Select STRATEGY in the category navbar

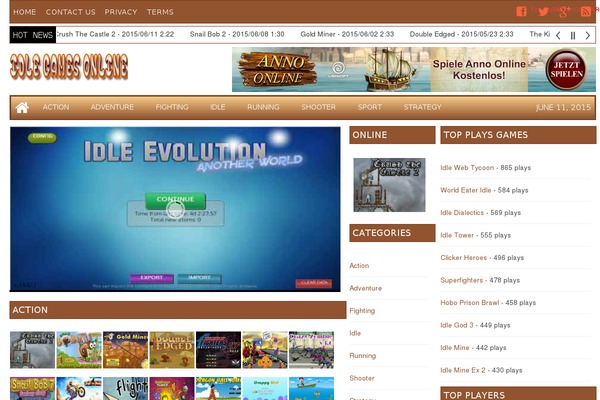click(422, 107)
